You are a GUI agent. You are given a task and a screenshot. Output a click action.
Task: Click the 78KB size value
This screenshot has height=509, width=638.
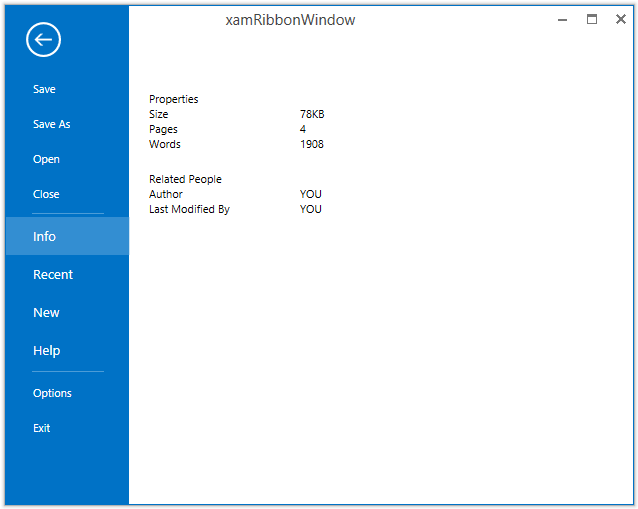click(x=312, y=114)
